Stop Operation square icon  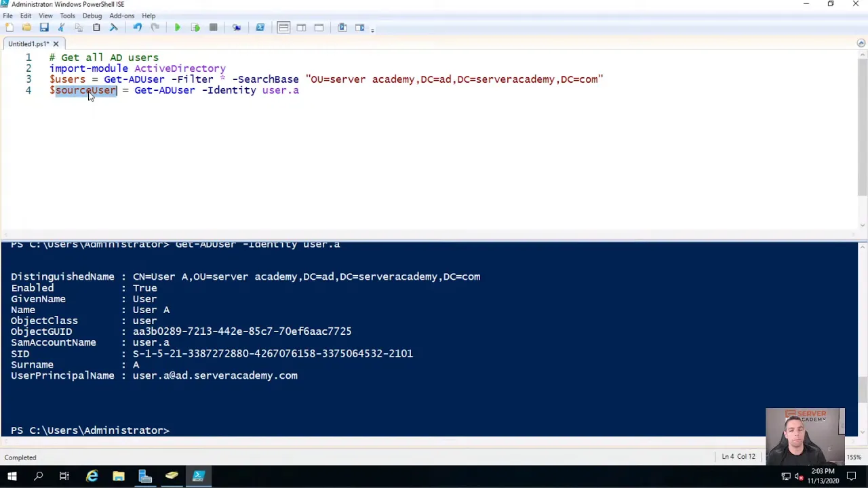pos(213,27)
